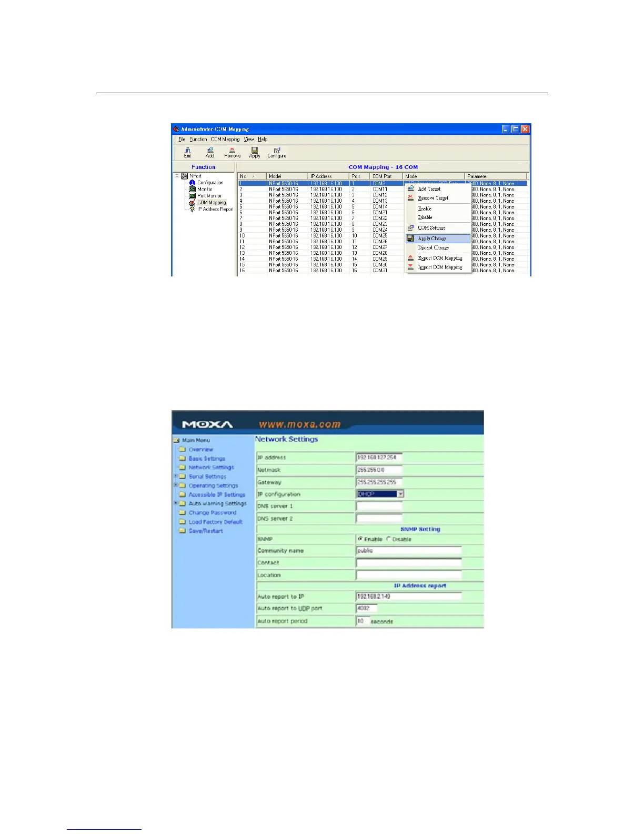Click the Configure toolbar icon
The width and height of the screenshot is (644, 834).
point(277,150)
